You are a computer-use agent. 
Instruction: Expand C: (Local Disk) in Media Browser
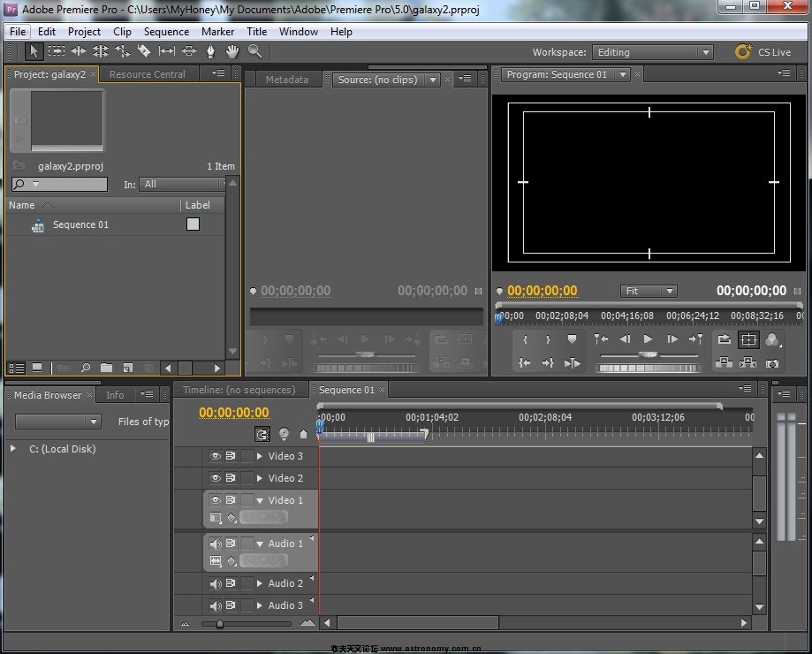[x=13, y=448]
